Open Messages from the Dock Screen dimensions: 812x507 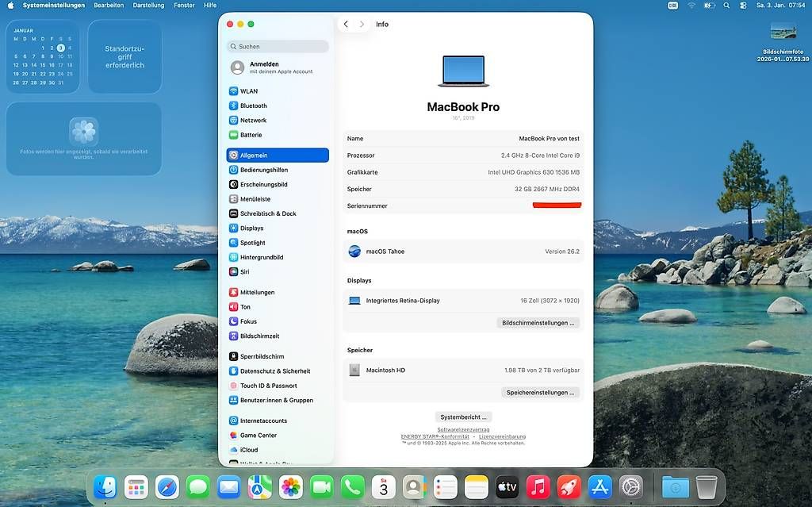tap(197, 487)
